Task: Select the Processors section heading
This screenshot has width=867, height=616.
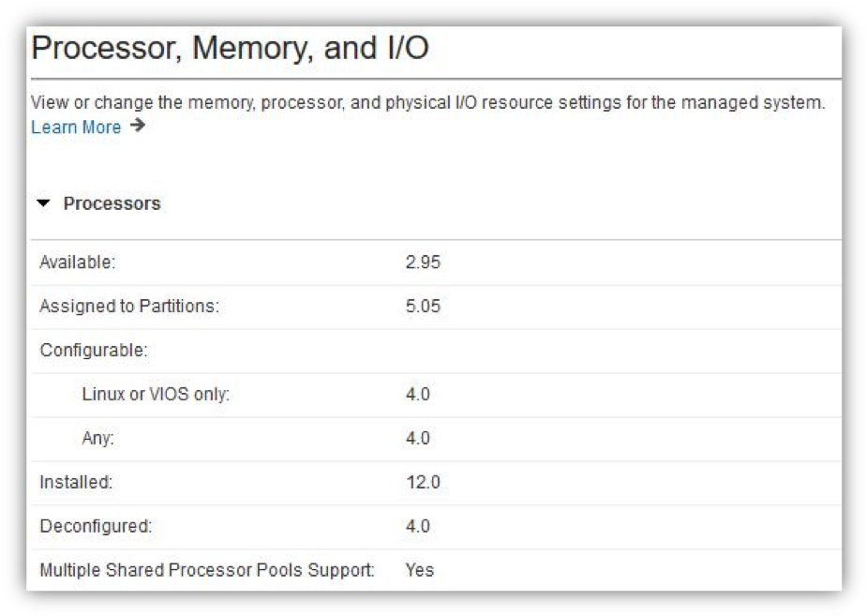Action: tap(112, 203)
